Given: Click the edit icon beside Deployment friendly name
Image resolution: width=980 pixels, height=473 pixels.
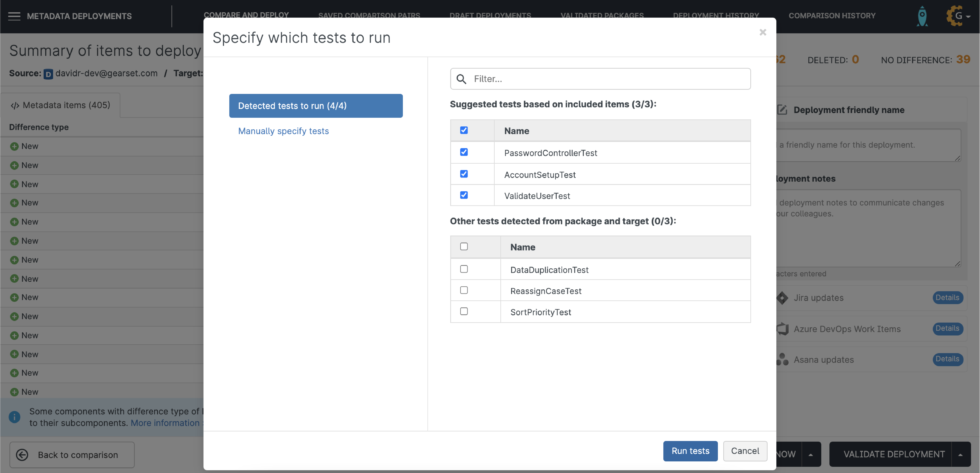Looking at the screenshot, I should (782, 110).
